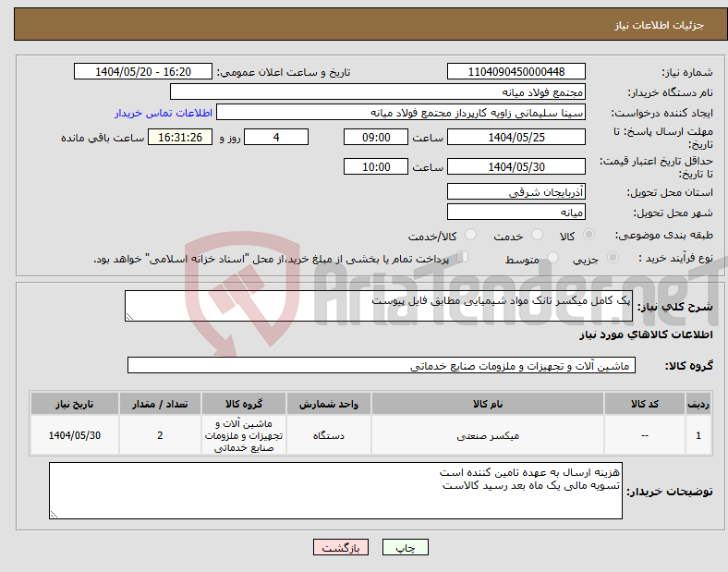Click the quantity cell showing 2
728x572 pixels.
pos(160,435)
